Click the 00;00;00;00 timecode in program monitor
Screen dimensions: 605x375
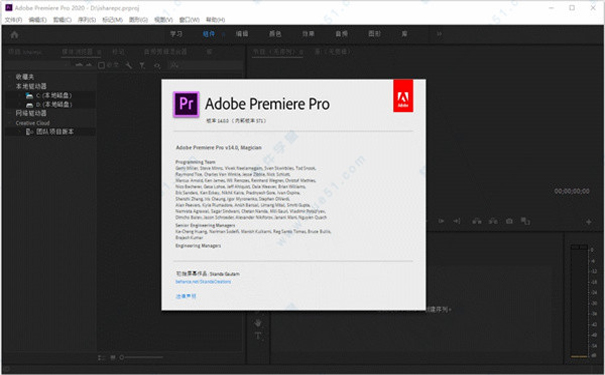(x=572, y=191)
